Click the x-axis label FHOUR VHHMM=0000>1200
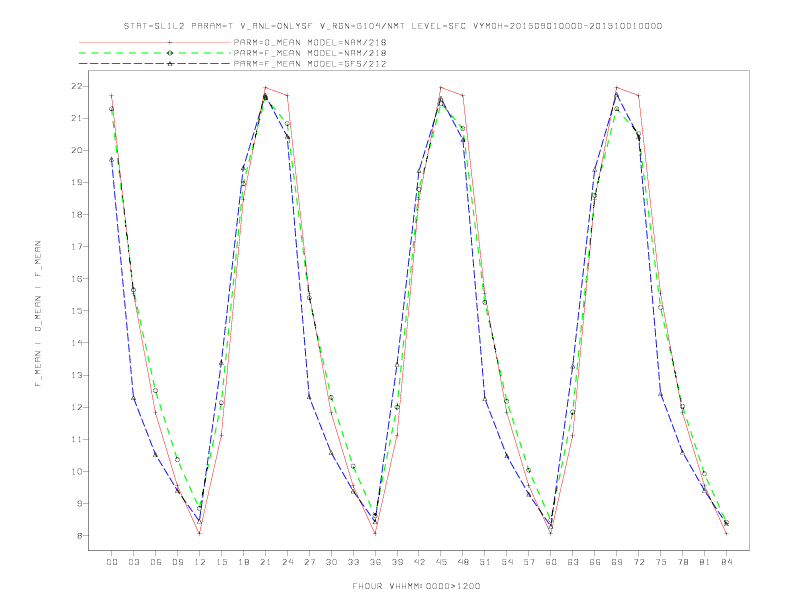 tap(416, 586)
